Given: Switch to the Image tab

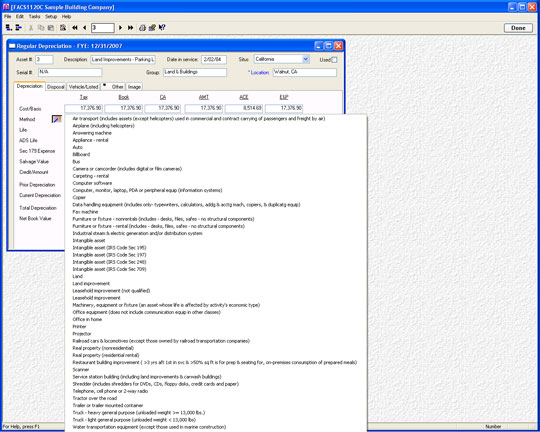Looking at the screenshot, I should click(x=134, y=87).
